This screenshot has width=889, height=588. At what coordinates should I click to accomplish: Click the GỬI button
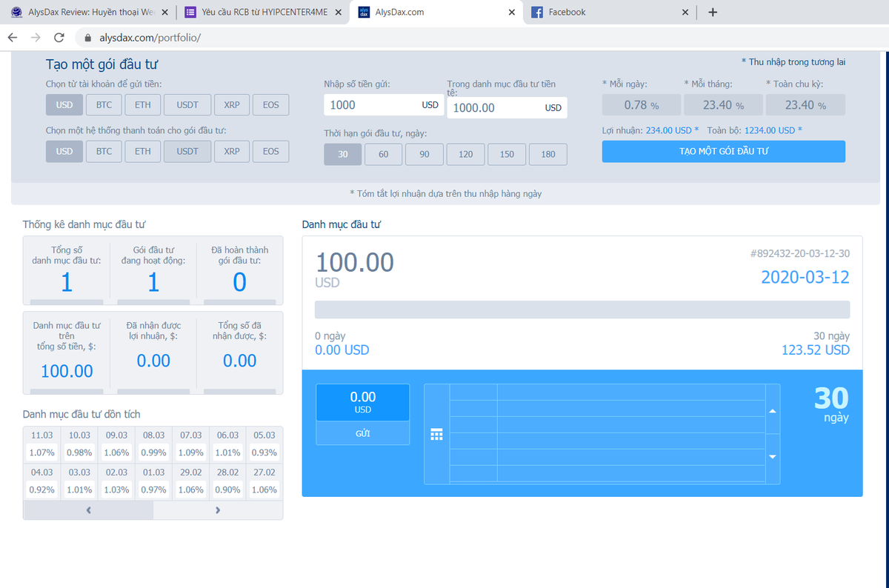tap(363, 433)
